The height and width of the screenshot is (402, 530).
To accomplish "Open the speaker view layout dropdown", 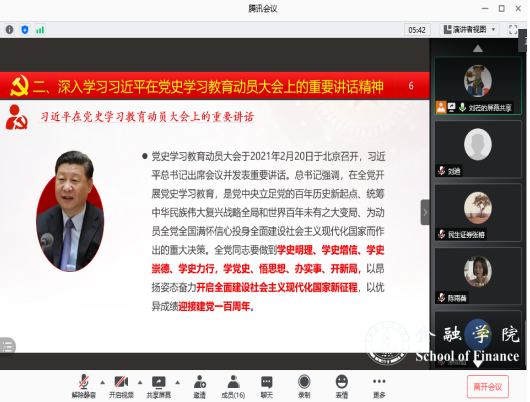I will pyautogui.click(x=469, y=30).
